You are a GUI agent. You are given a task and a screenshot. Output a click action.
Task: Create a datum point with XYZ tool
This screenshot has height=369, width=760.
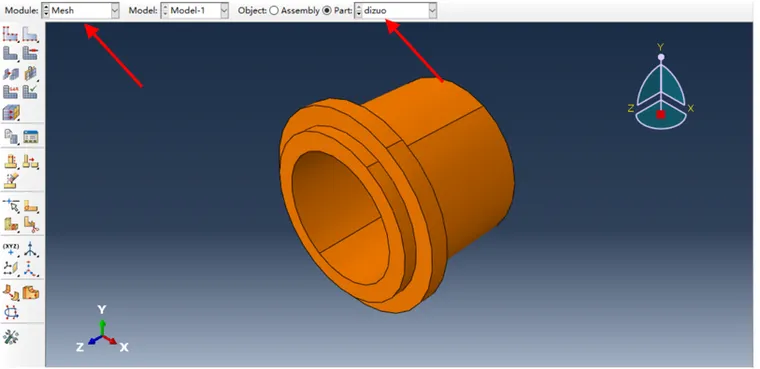pos(10,250)
